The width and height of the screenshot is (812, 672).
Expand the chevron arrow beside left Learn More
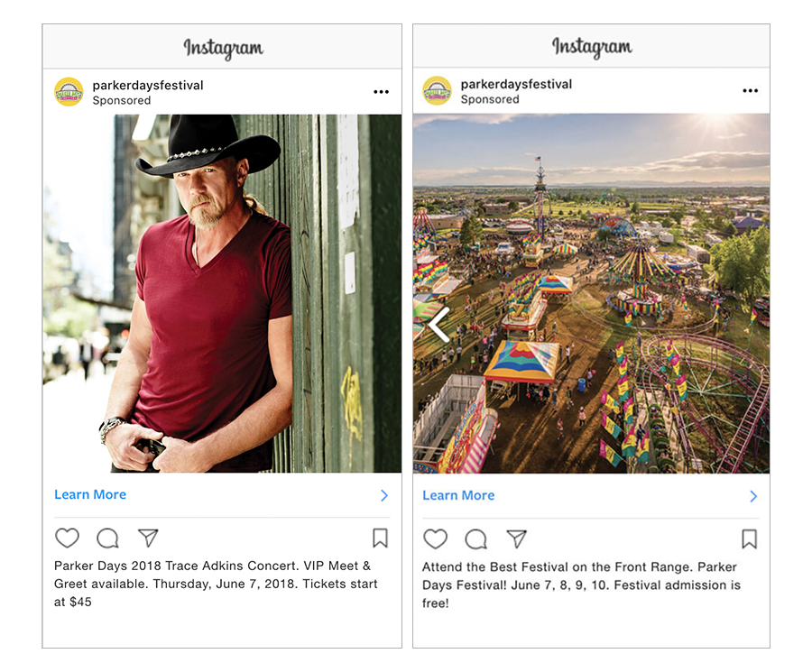(x=384, y=495)
